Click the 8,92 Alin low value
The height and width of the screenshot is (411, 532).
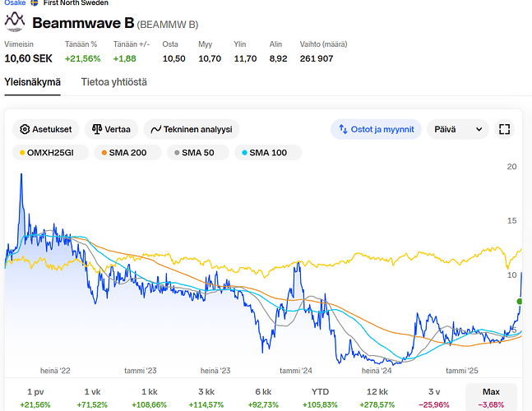(x=278, y=58)
